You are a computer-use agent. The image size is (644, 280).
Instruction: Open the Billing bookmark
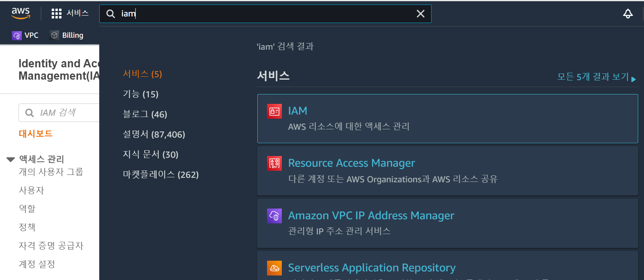[x=73, y=35]
